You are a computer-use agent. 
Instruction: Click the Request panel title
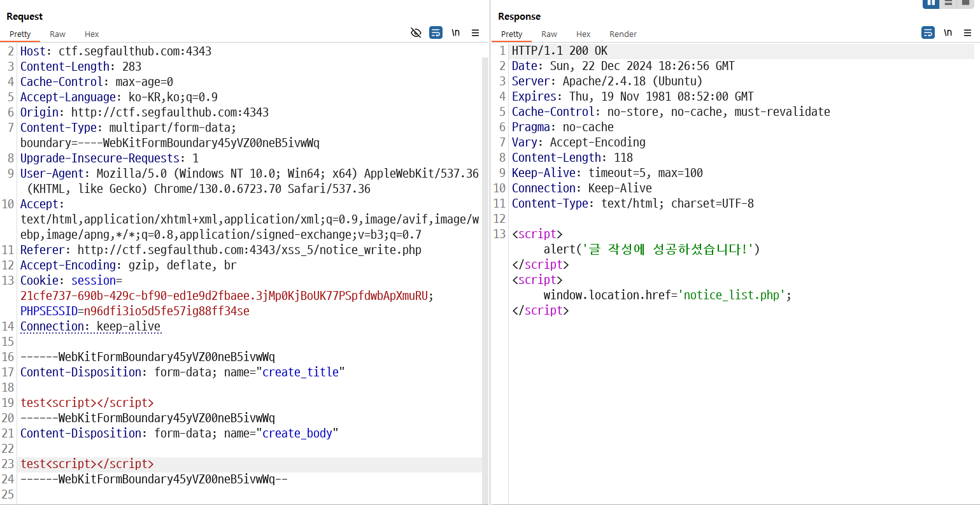tap(25, 17)
